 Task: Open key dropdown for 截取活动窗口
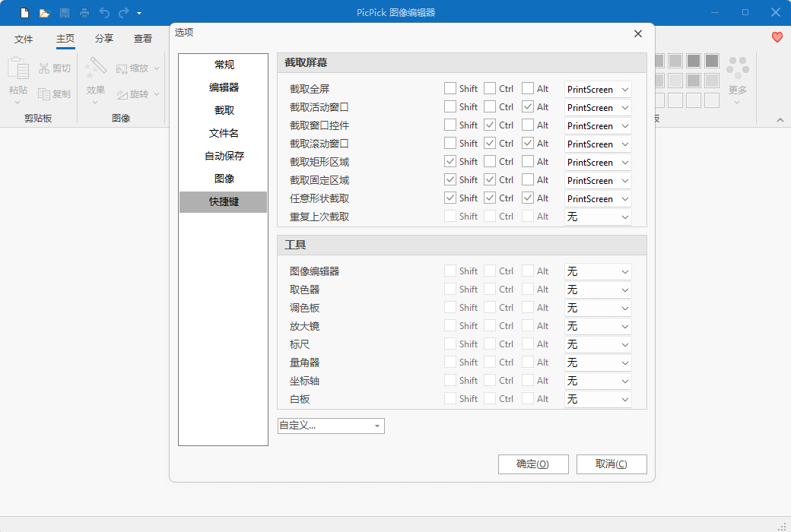coord(598,107)
